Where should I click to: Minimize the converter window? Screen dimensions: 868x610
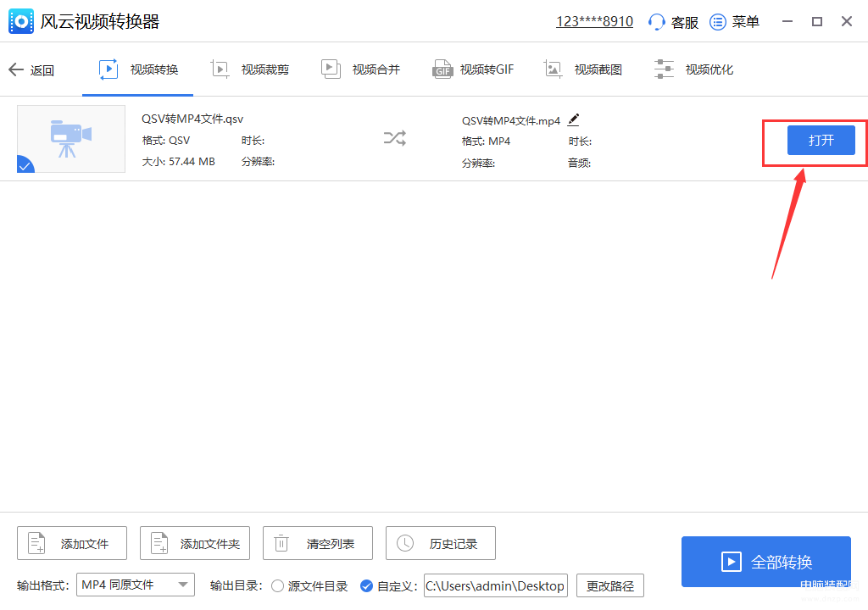[x=787, y=21]
